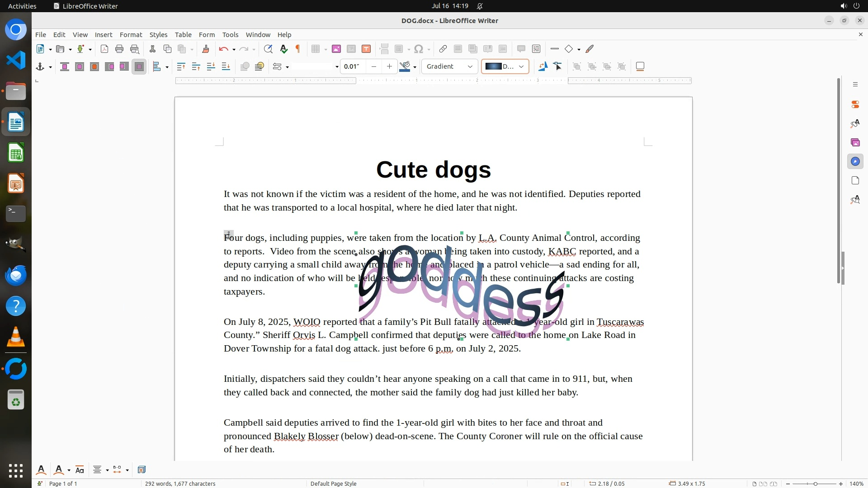Click the Insert Image icon
Viewport: 868px width, 488px height.
pos(336,49)
